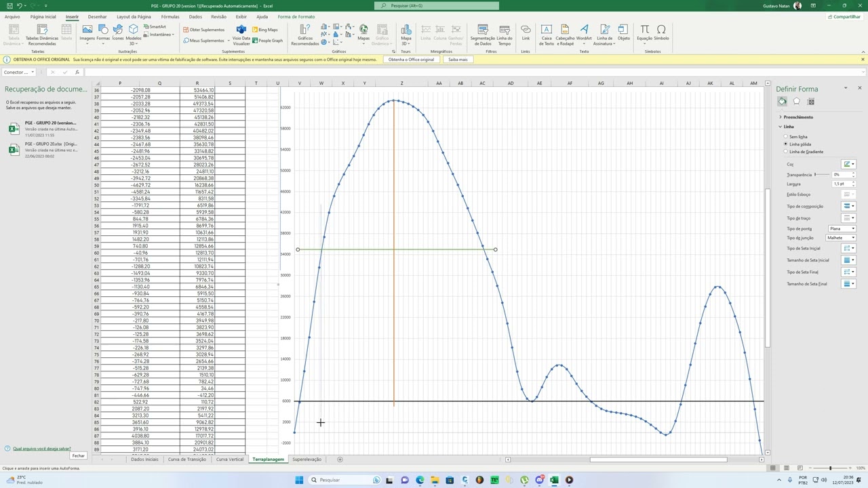Open Windows Start menu on taskbar

coord(299,480)
